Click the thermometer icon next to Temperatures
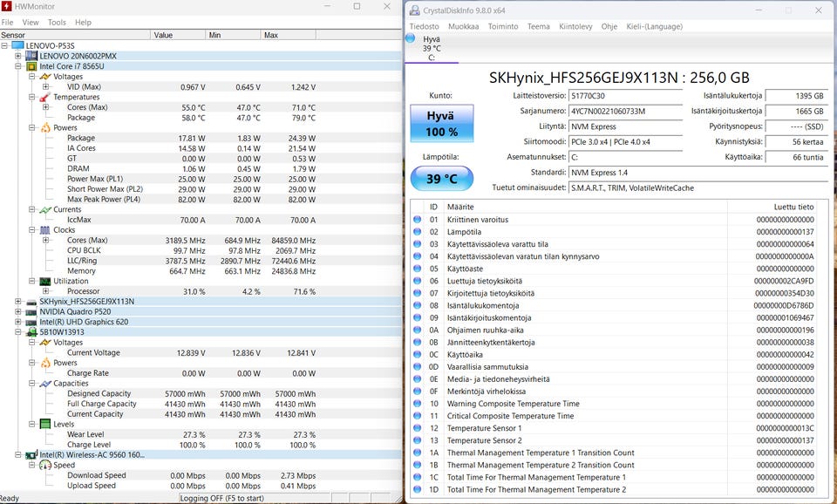Viewport: 837px width, 504px height. tap(44, 97)
